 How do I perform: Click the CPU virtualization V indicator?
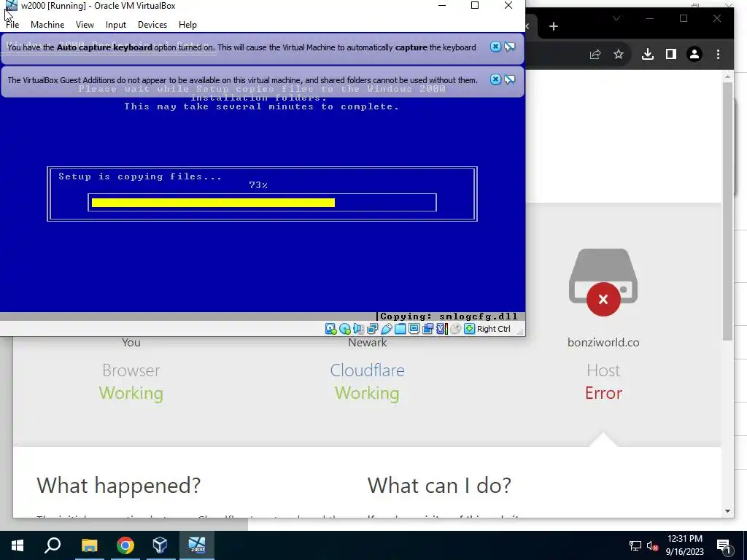[x=441, y=329]
